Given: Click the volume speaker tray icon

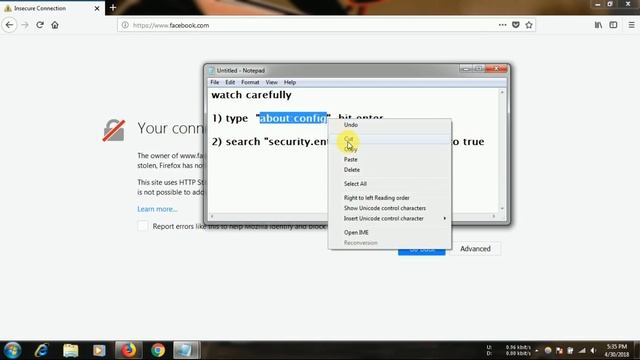Looking at the screenshot, I should pos(593,351).
